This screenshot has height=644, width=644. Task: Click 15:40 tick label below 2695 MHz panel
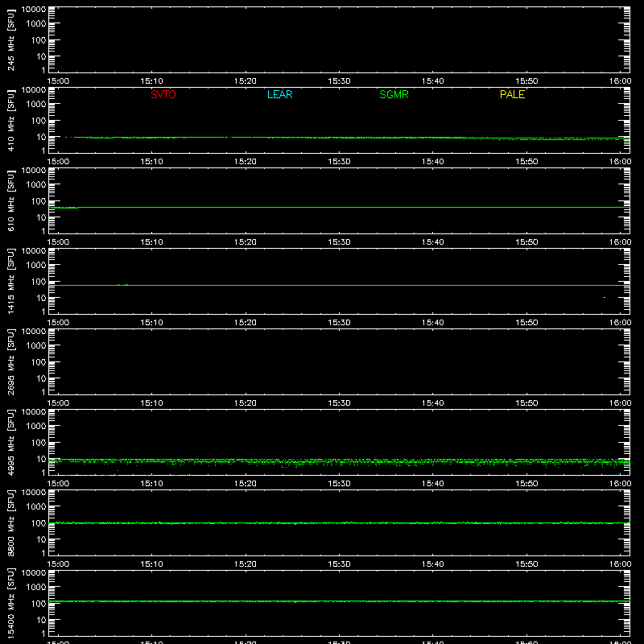(432, 403)
